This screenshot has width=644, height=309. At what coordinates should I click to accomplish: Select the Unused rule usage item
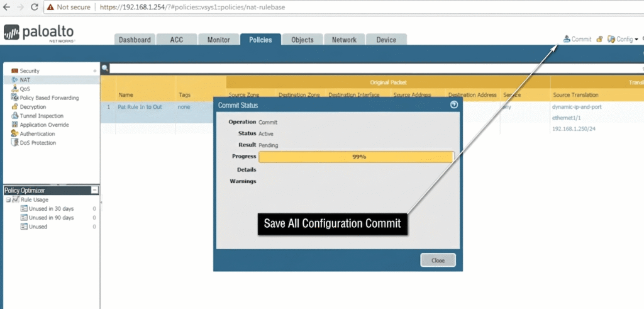pyautogui.click(x=38, y=227)
